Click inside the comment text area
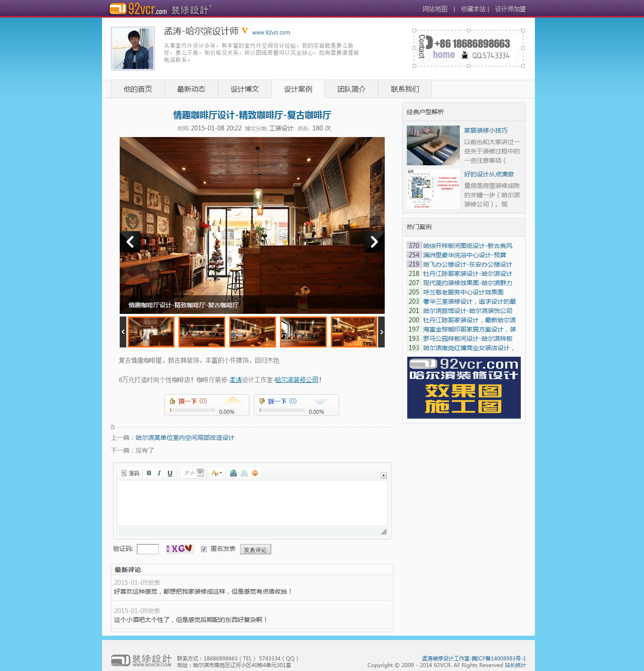The image size is (644, 671). (x=252, y=503)
